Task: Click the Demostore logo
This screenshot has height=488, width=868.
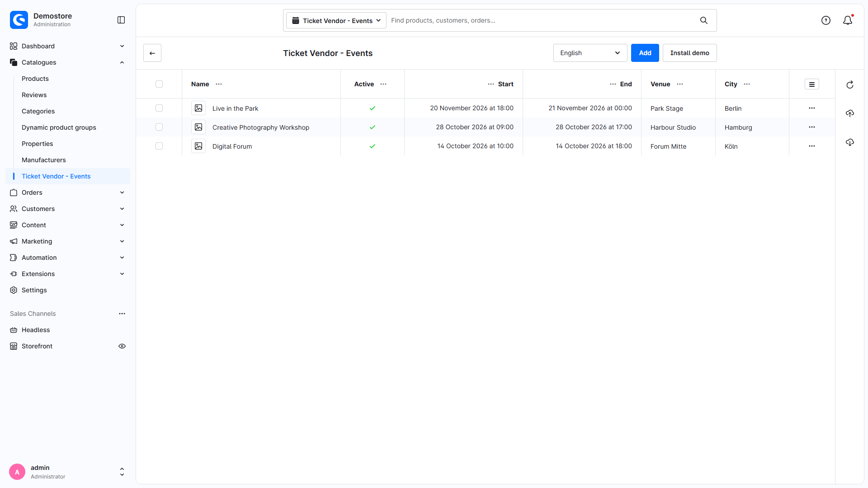Action: coord(19,20)
